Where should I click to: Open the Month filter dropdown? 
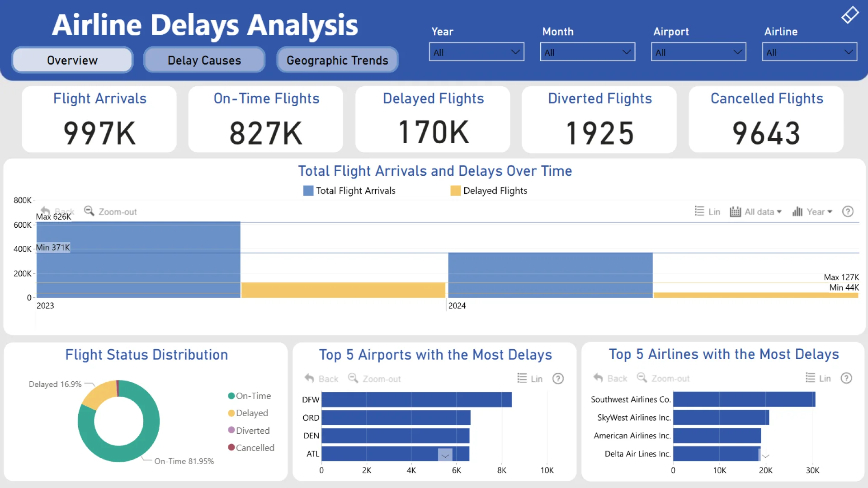tap(587, 52)
